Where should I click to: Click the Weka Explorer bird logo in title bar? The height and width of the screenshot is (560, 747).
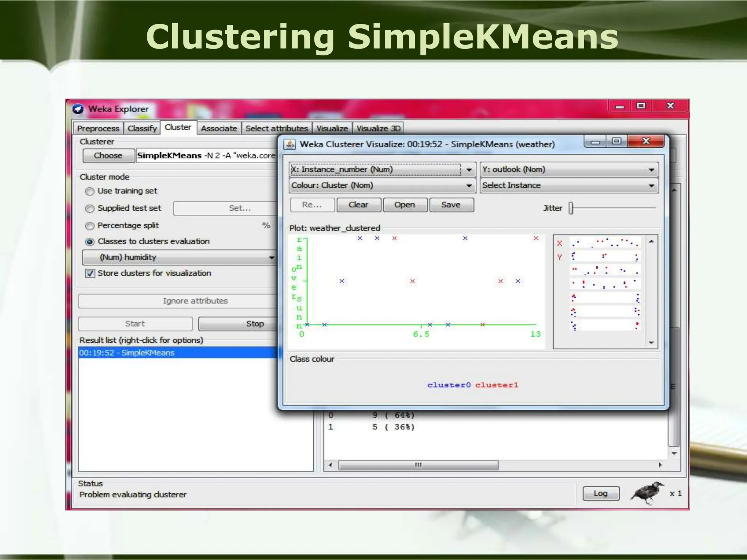tap(78, 109)
